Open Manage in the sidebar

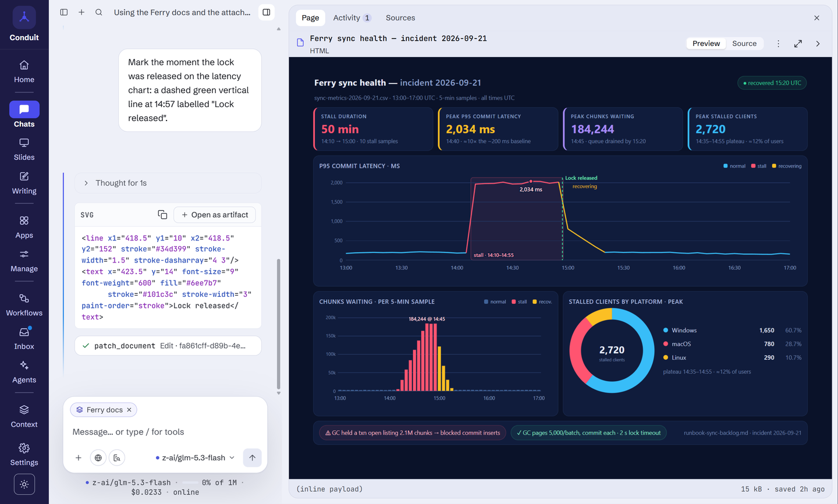pyautogui.click(x=24, y=261)
